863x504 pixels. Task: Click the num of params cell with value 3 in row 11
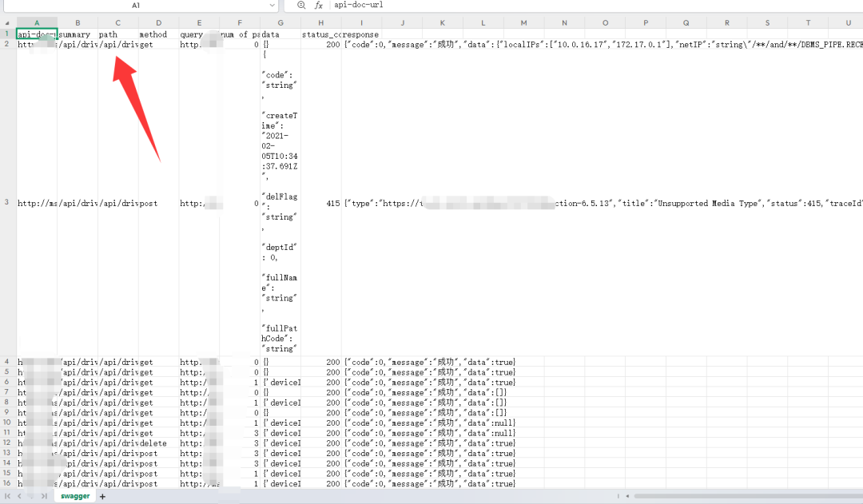click(240, 433)
